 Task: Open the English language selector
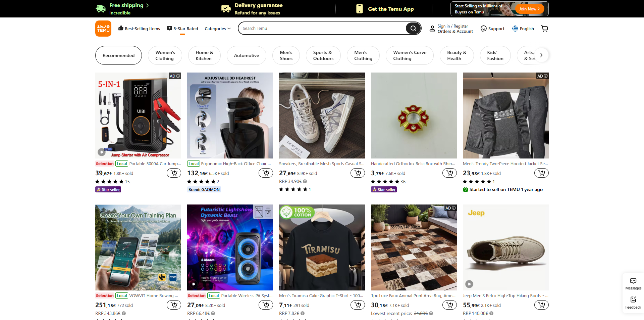(523, 29)
